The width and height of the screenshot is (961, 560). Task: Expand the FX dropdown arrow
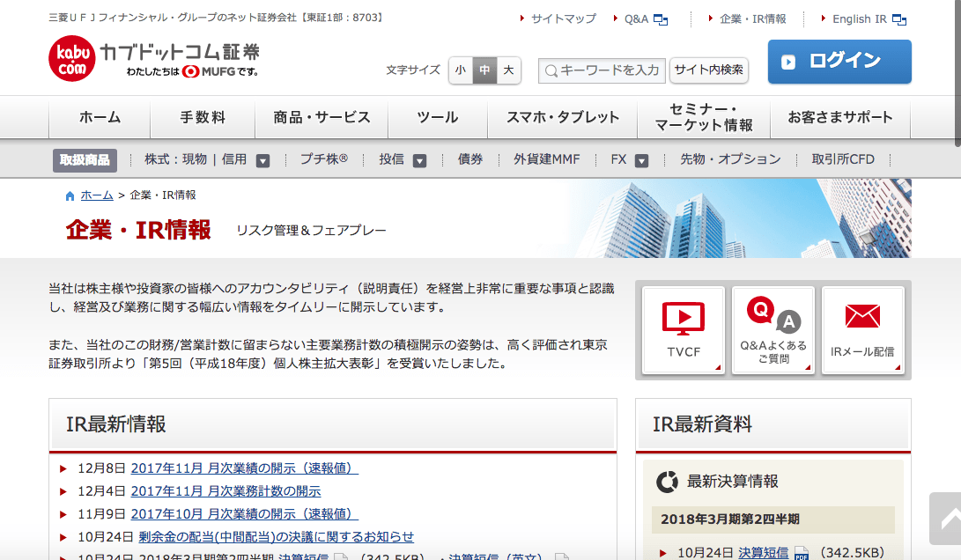pyautogui.click(x=641, y=160)
